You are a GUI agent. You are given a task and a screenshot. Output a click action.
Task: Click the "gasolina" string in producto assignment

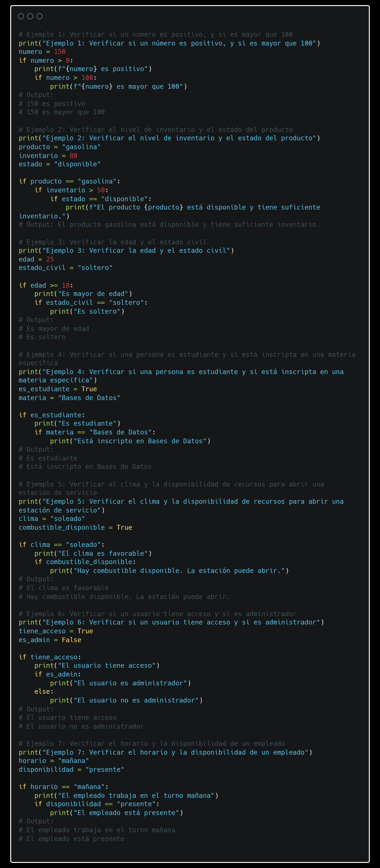point(81,147)
